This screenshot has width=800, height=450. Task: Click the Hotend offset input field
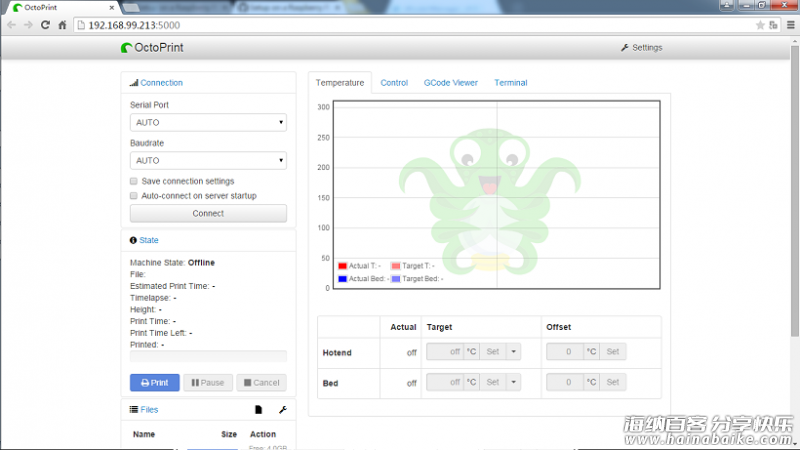565,352
